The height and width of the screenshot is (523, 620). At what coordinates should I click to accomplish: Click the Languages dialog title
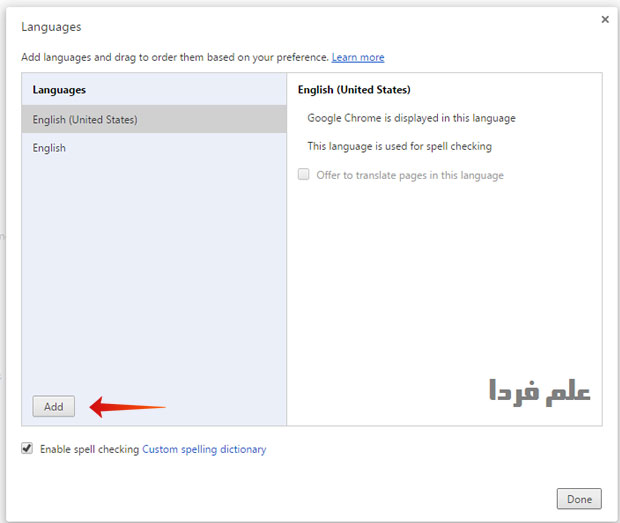click(51, 27)
